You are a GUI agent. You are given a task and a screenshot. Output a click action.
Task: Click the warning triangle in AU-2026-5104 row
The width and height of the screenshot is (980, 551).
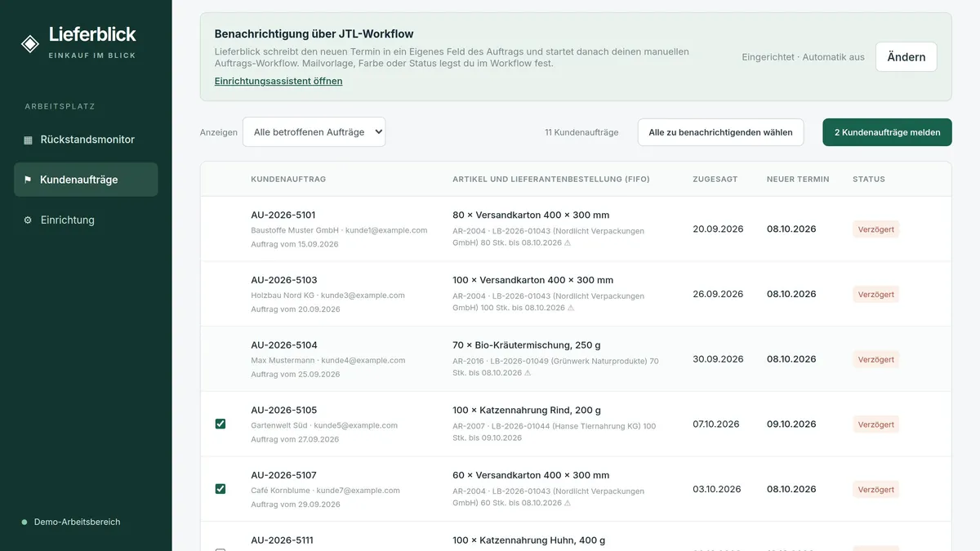(x=528, y=373)
